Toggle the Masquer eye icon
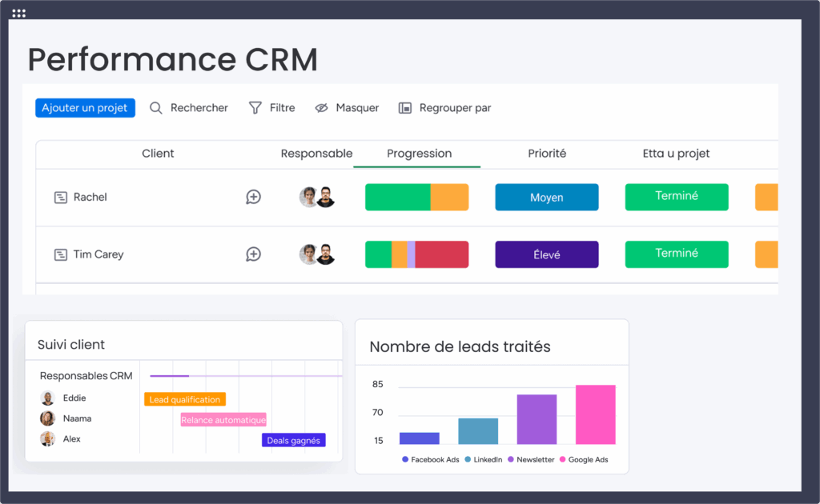This screenshot has height=504, width=820. [322, 108]
